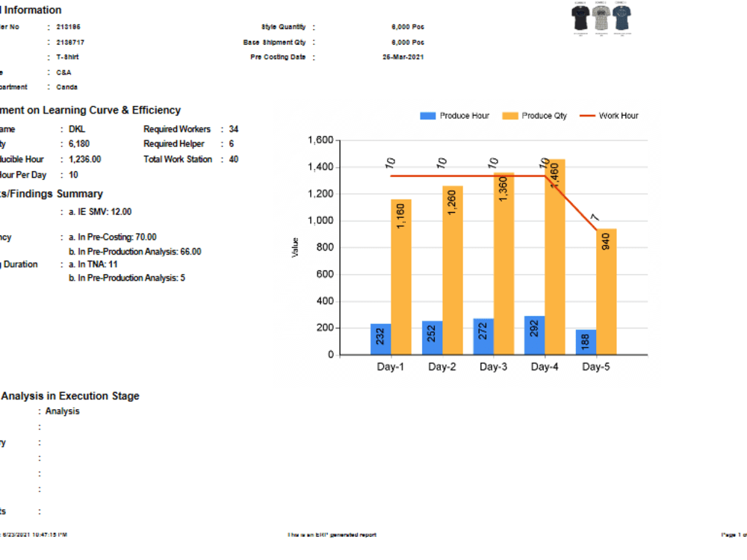Click the Pre Costing Date value 25-Mar-2021
747x560 pixels.
[403, 57]
